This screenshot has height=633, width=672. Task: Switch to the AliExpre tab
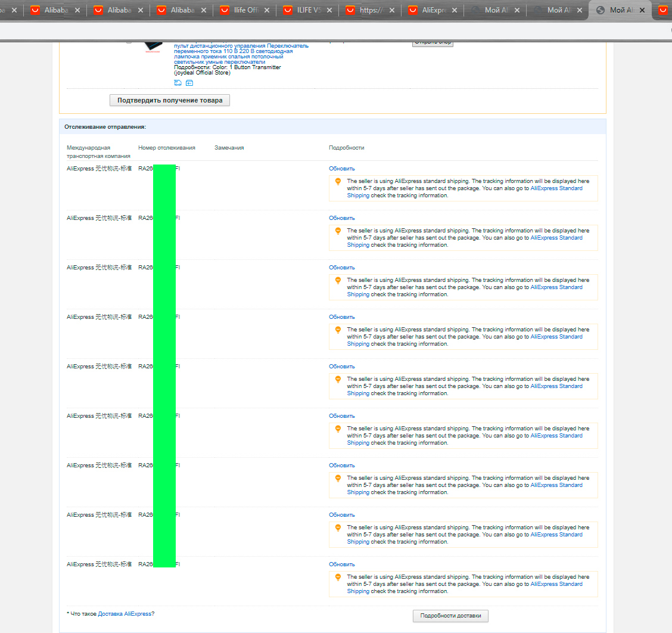click(x=433, y=10)
